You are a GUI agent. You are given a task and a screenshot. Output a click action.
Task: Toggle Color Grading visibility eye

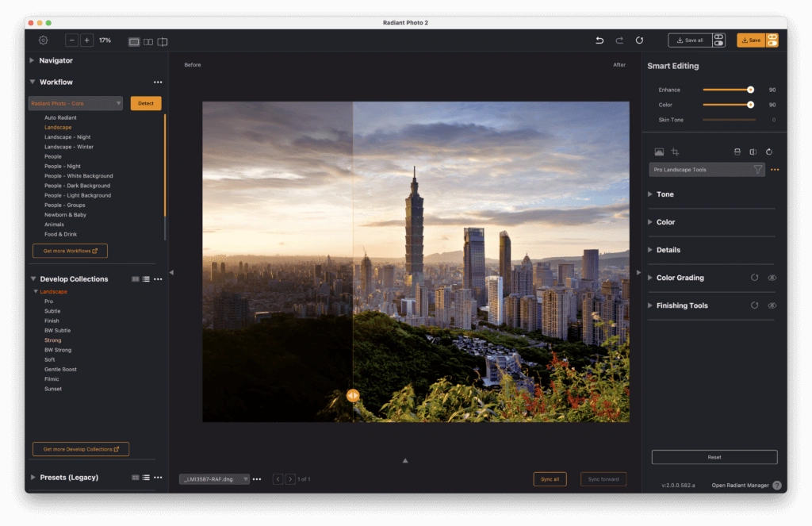(772, 278)
